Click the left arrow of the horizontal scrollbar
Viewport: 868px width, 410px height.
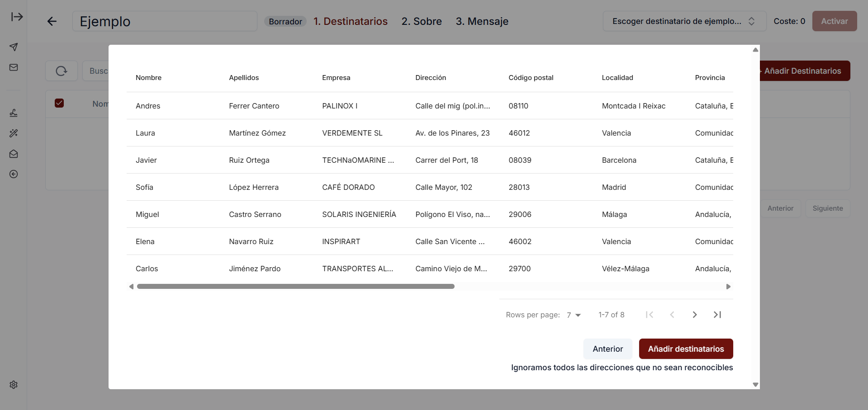click(131, 286)
